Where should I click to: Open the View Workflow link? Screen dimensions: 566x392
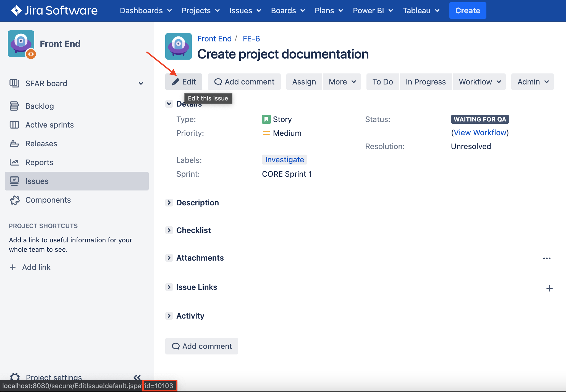point(480,133)
